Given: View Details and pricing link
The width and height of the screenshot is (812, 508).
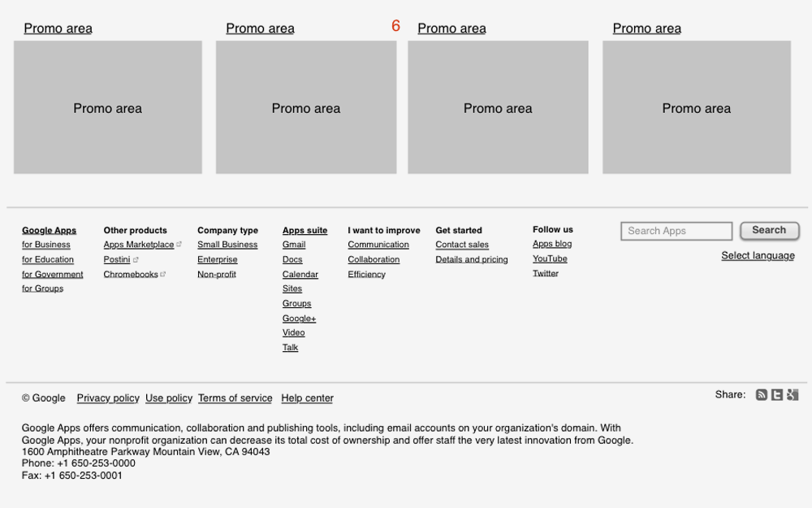Looking at the screenshot, I should click(472, 258).
